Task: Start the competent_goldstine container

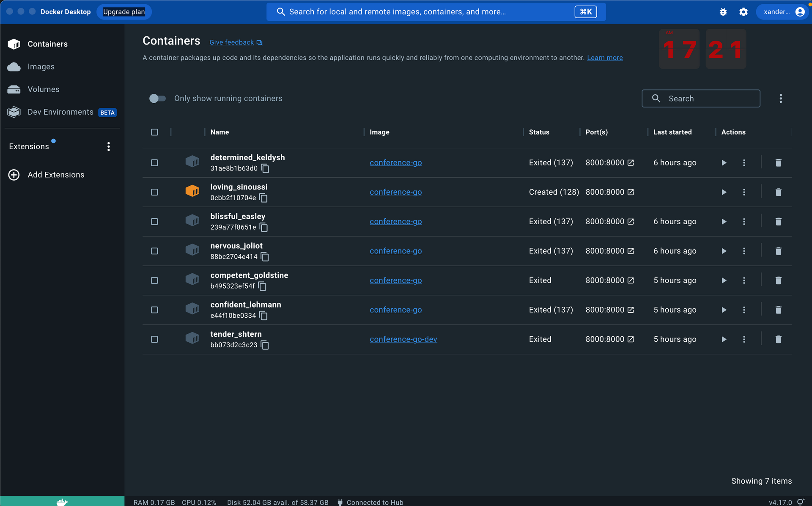Action: [724, 280]
